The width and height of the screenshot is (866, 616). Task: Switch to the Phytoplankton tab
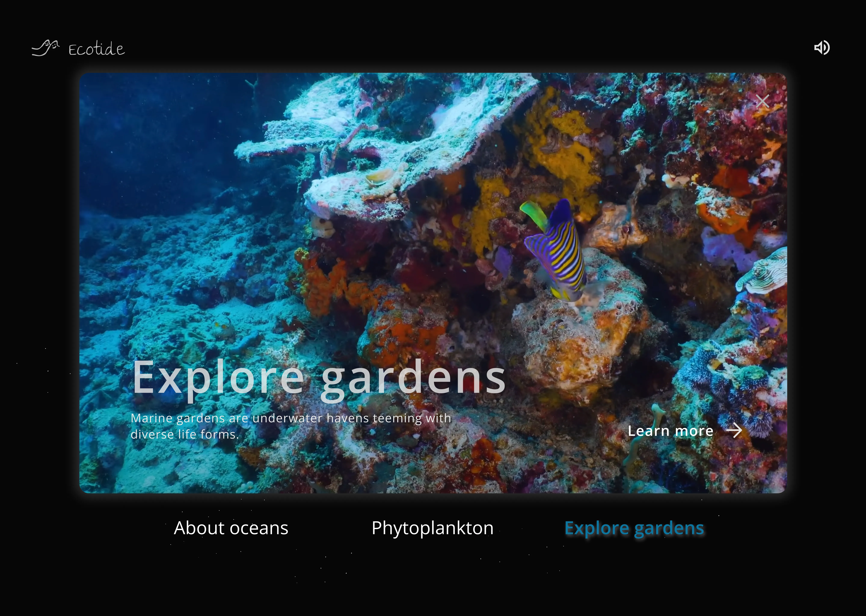tap(433, 528)
